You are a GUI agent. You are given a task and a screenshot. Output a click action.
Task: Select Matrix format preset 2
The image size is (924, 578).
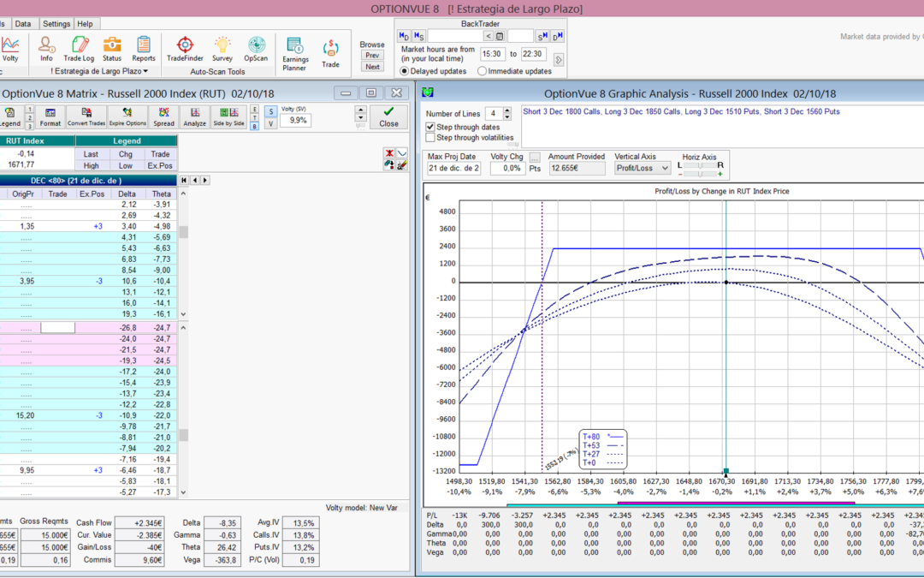point(29,117)
